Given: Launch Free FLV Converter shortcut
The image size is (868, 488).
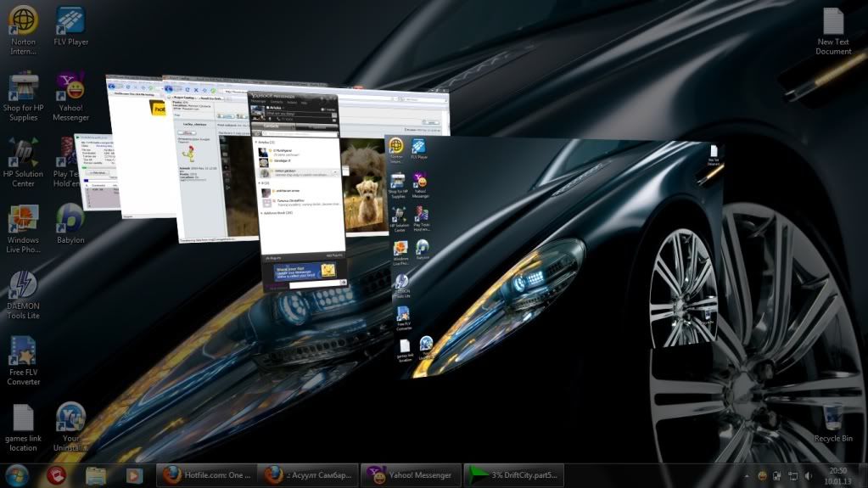Looking at the screenshot, I should click(x=23, y=351).
